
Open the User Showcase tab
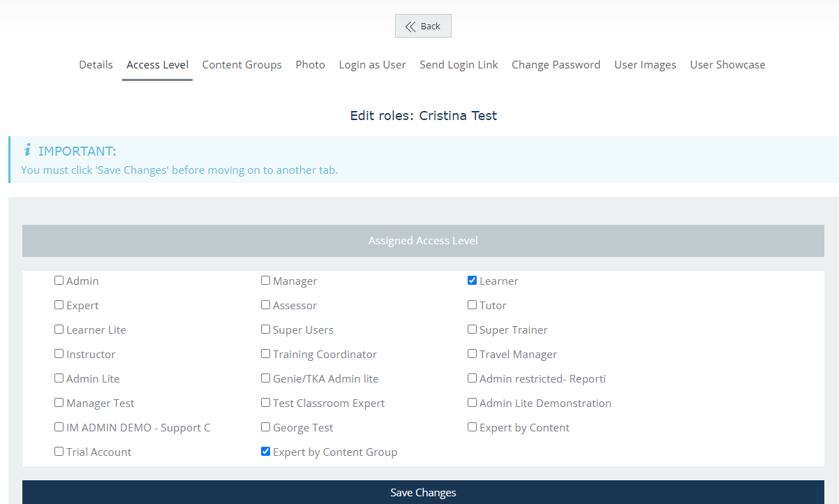(x=727, y=64)
